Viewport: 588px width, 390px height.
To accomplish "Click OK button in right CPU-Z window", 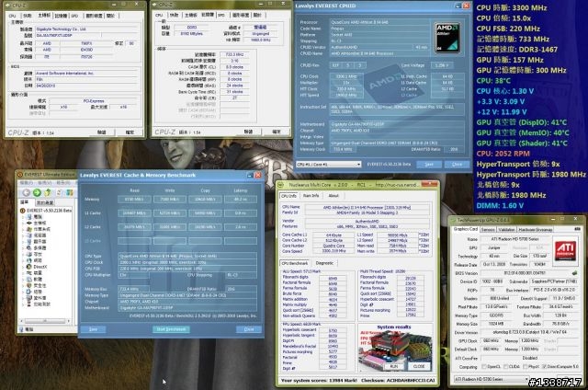I will click(x=277, y=132).
